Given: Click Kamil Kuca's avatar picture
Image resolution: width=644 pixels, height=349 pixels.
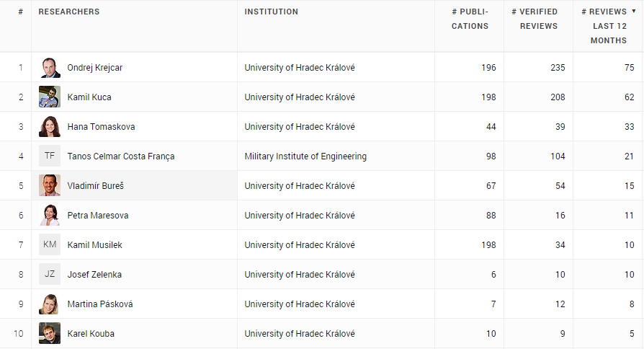Looking at the screenshot, I should pyautogui.click(x=50, y=97).
